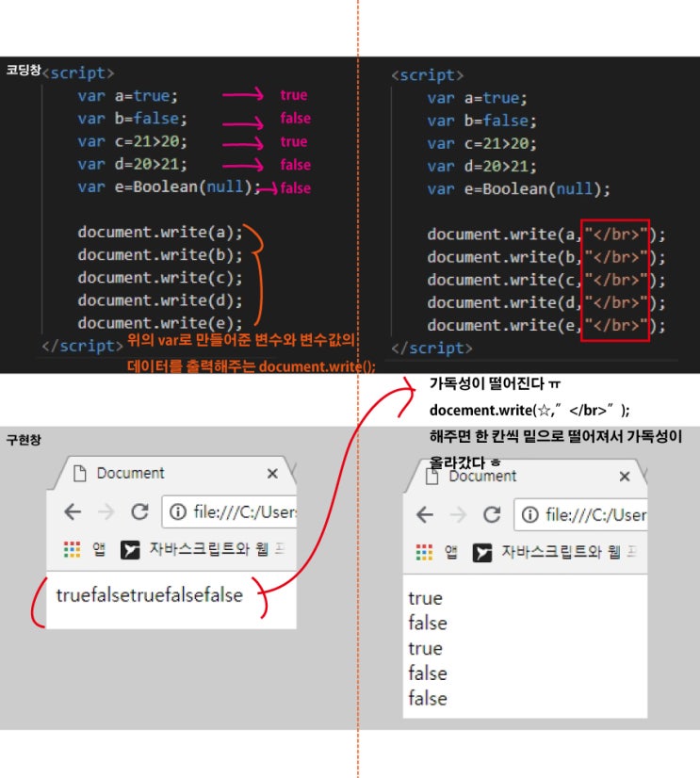Click site info icon in right address bar

pos(529,514)
